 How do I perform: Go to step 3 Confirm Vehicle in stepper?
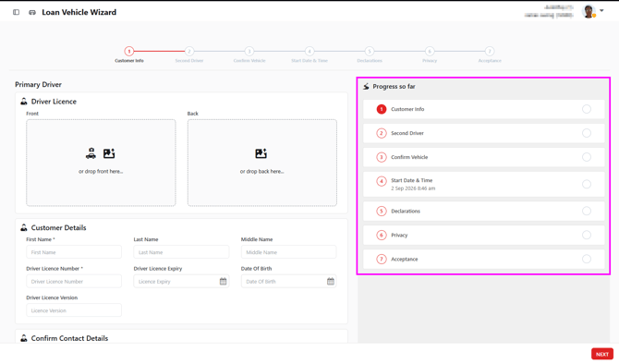249,52
